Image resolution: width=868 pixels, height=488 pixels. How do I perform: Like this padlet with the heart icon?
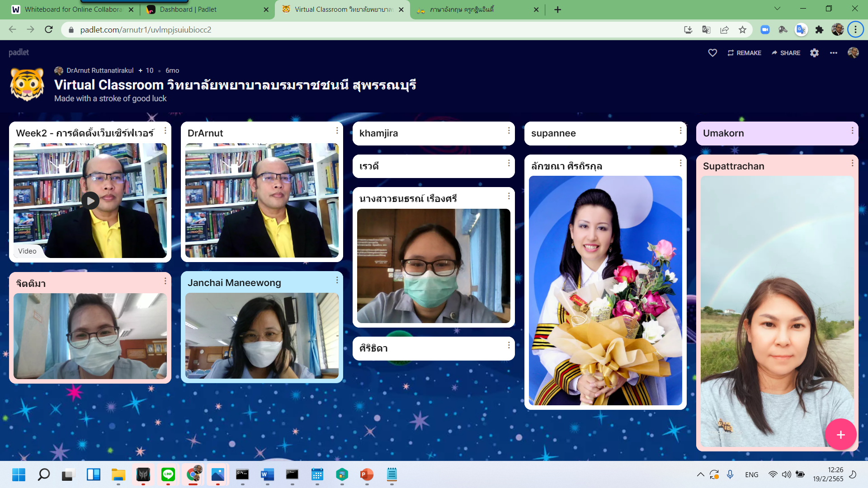(712, 53)
